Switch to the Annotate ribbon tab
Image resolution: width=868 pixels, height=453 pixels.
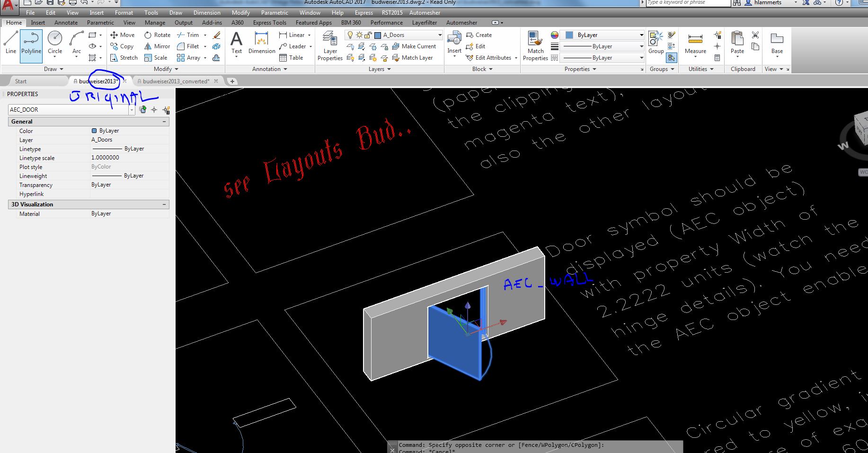click(66, 23)
